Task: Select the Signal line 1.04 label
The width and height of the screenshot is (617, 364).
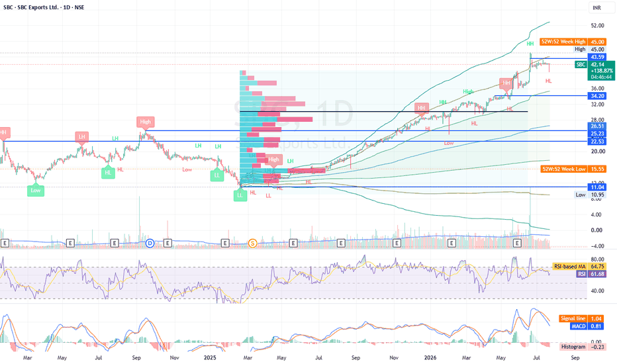Action: pyautogui.click(x=583, y=318)
